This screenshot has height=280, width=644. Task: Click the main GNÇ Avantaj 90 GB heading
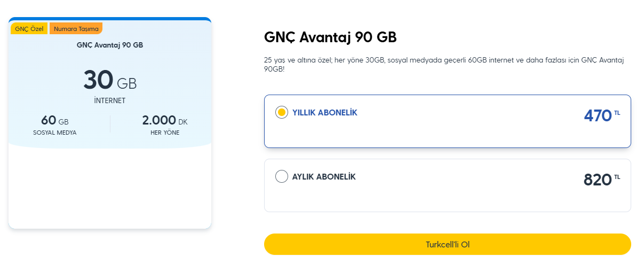[330, 37]
